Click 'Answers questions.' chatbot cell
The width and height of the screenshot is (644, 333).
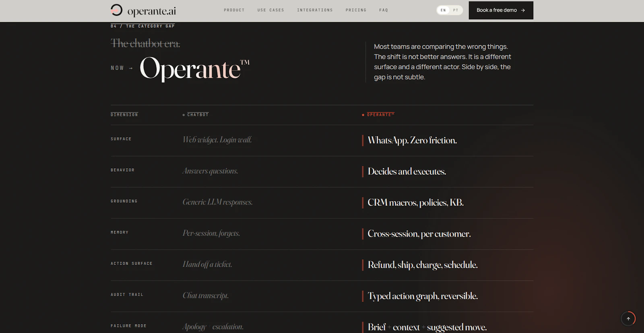pos(211,171)
